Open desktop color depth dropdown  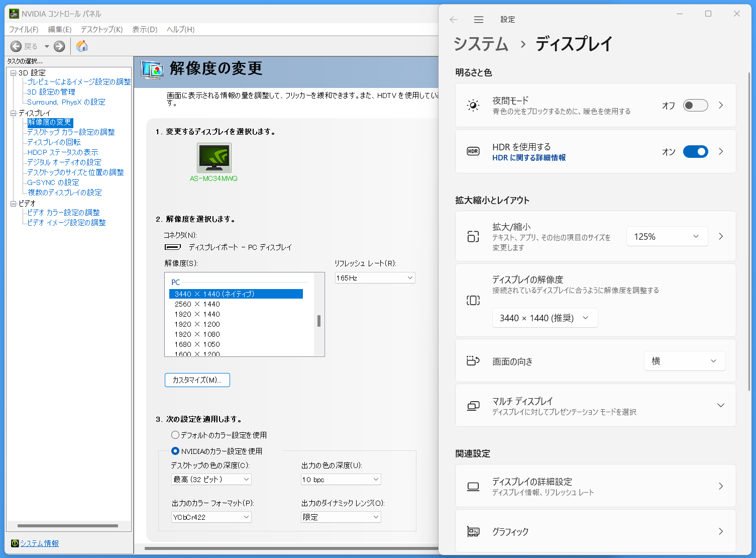pos(211,479)
